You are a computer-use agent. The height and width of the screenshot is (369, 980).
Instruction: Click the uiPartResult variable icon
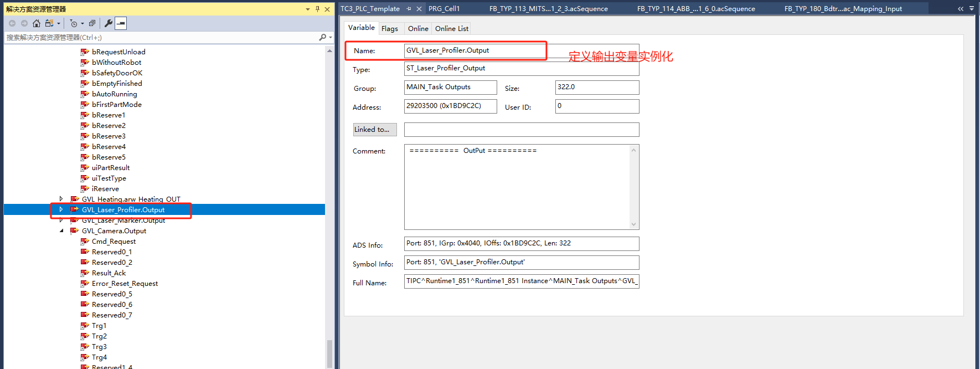85,168
